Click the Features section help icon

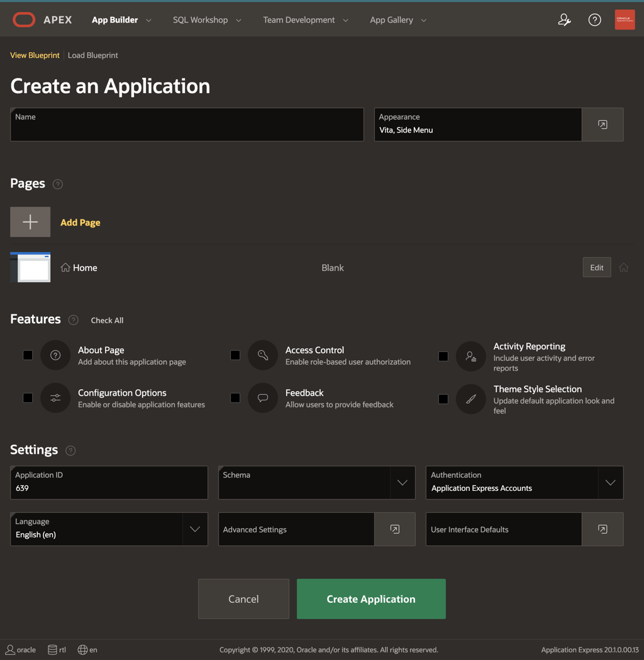(x=74, y=320)
